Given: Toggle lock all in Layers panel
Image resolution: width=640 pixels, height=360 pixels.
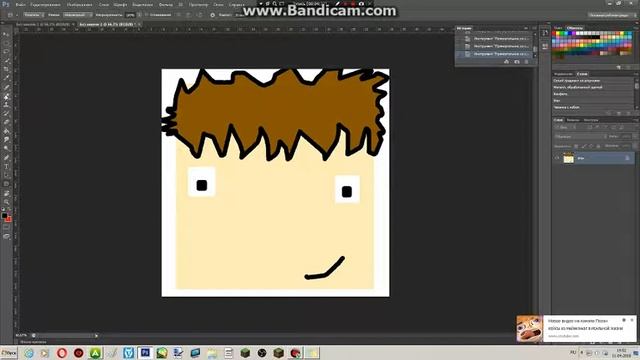Looking at the screenshot, I should [x=598, y=146].
